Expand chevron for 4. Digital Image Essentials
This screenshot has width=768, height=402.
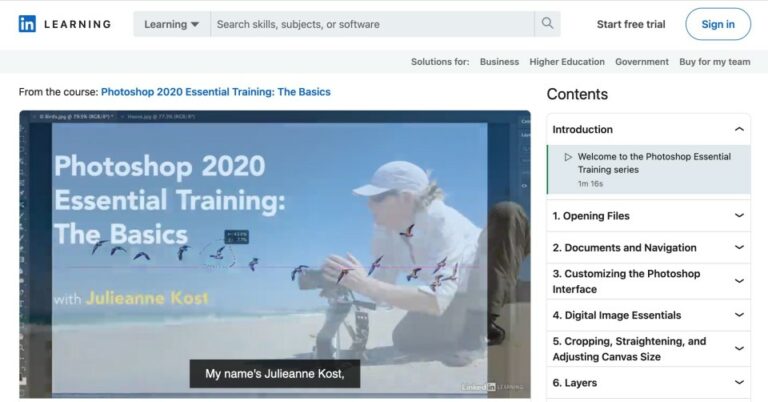(x=739, y=315)
